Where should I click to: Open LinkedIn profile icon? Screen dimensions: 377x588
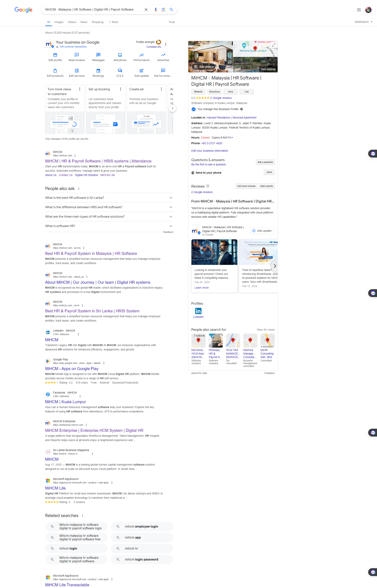point(198,311)
